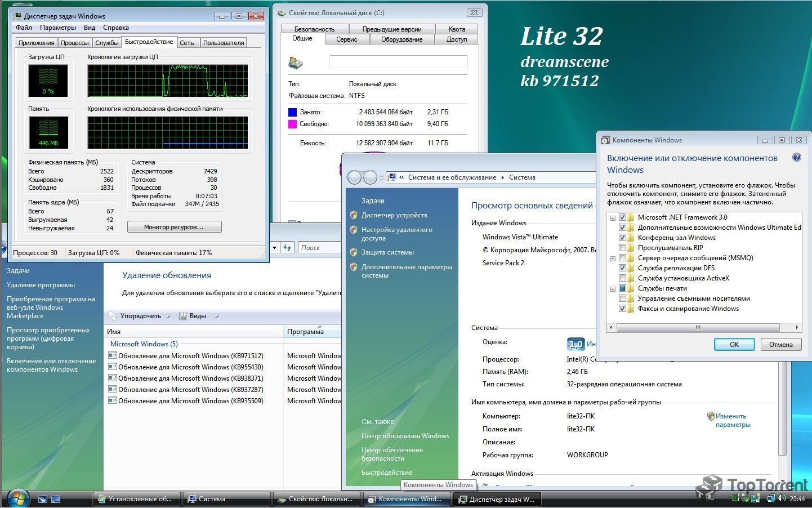Enable Управление съемными носителями checkbox
Image resolution: width=812 pixels, height=508 pixels.
pos(622,298)
